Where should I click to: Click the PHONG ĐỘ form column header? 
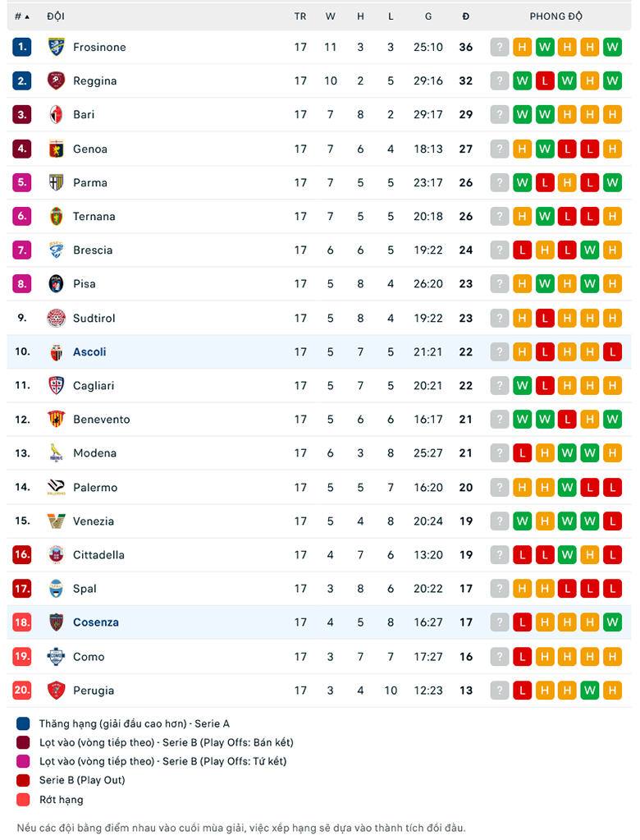point(556,16)
